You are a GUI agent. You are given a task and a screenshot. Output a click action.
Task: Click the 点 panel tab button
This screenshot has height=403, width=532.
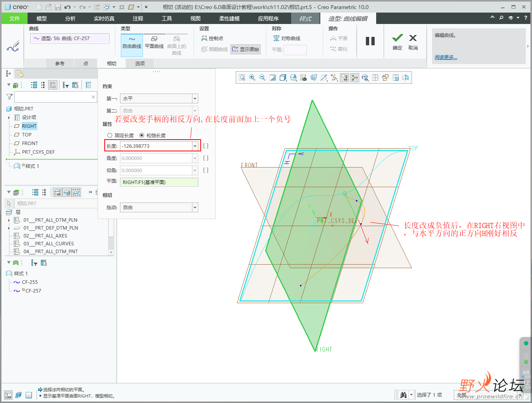click(x=86, y=63)
